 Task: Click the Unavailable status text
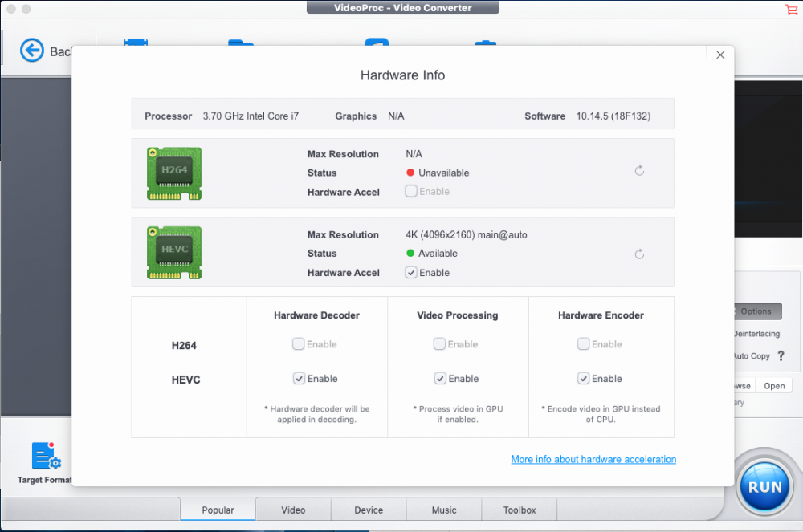pyautogui.click(x=443, y=173)
